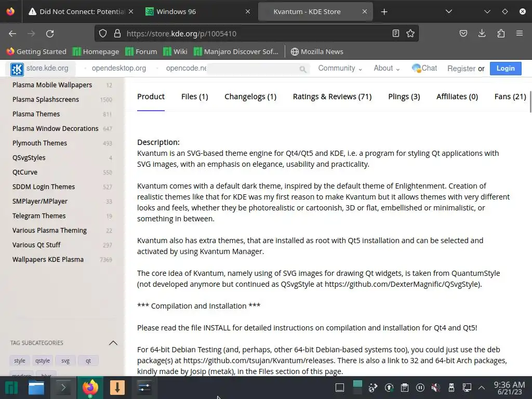Launch the file manager from taskbar

[36, 388]
